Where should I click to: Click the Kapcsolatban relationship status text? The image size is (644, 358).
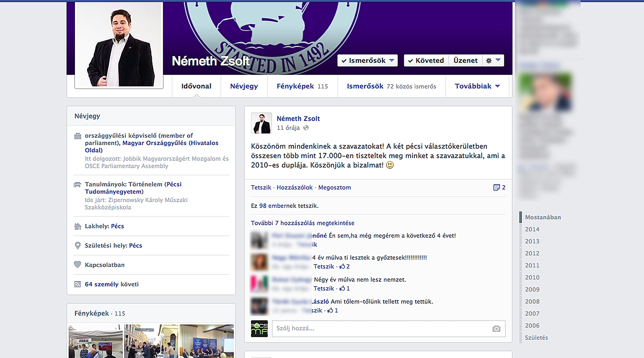105,265
